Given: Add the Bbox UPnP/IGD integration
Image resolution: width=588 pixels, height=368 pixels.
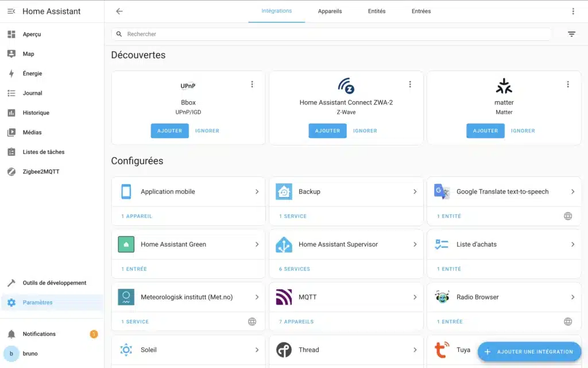Looking at the screenshot, I should 170,131.
